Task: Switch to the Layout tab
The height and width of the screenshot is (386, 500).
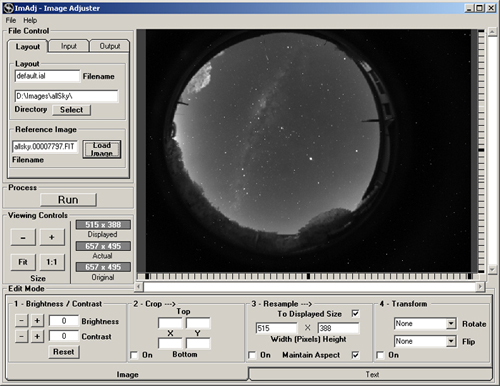Action: coord(28,46)
